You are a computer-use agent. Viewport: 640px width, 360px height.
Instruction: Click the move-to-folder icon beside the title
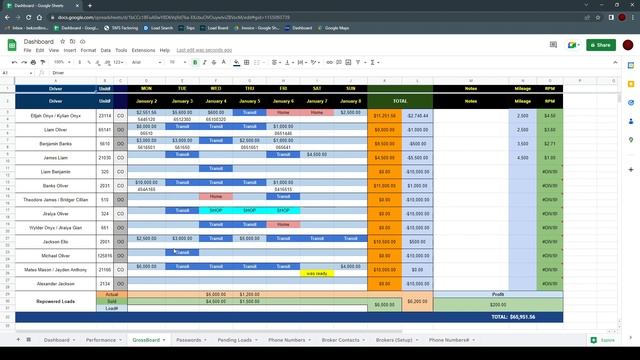pyautogui.click(x=72, y=42)
